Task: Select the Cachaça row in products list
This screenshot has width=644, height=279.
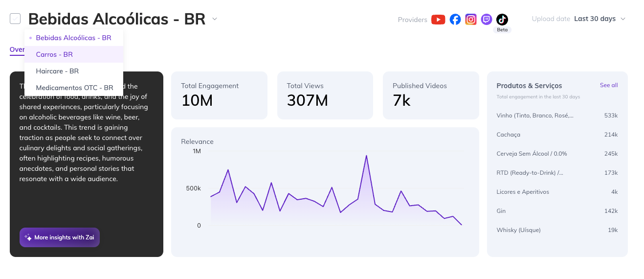Action: tap(557, 135)
